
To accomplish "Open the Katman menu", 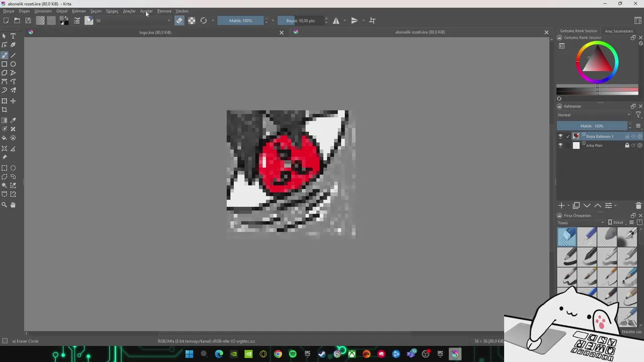I will (79, 11).
